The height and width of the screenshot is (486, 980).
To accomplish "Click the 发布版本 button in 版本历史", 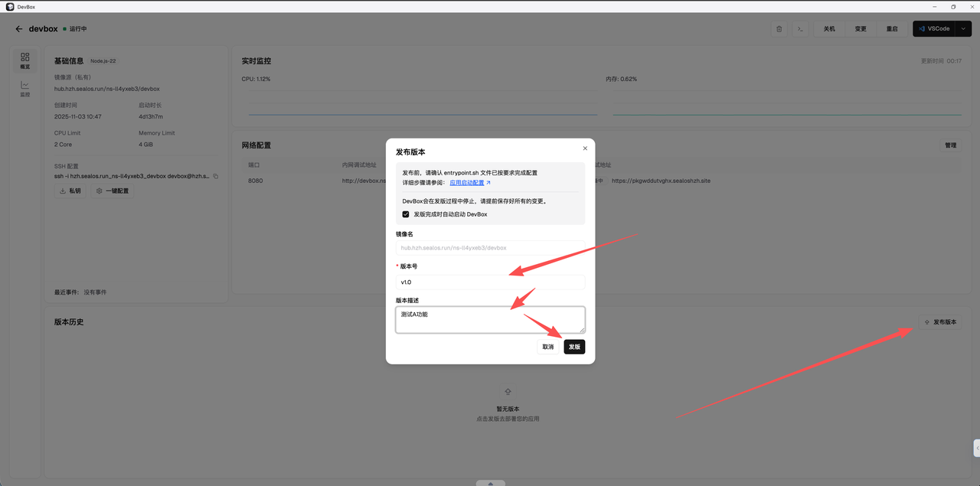I will tap(940, 322).
